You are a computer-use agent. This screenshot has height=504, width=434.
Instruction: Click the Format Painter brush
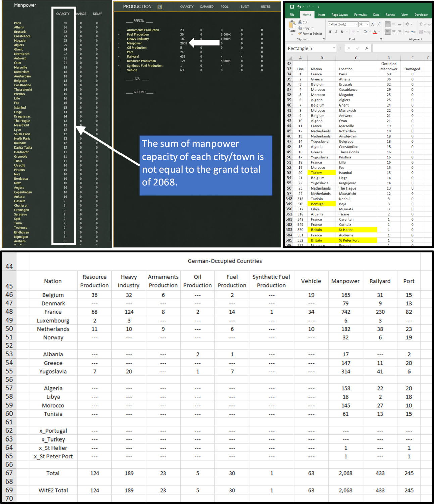300,34
